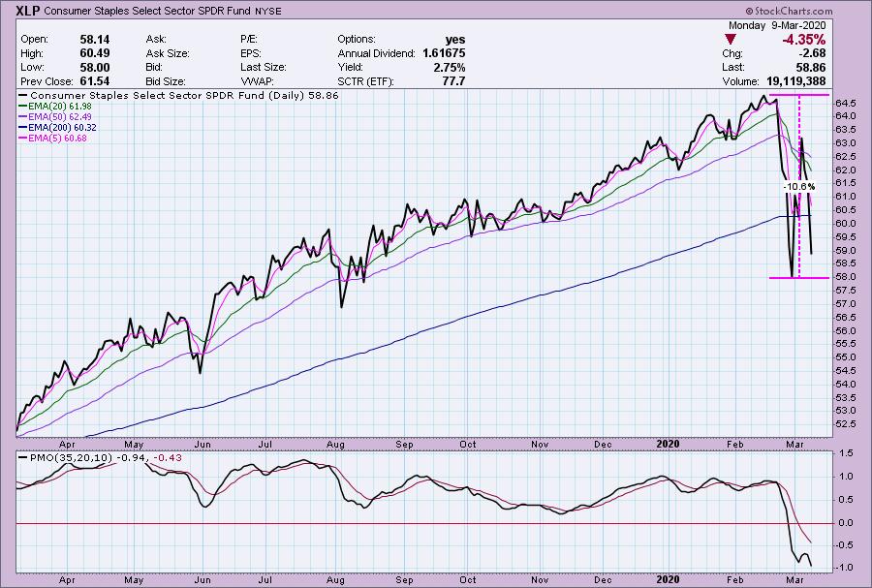The height and width of the screenshot is (588, 872).
Task: Click the PMO axis label 1.5
Action: click(846, 454)
